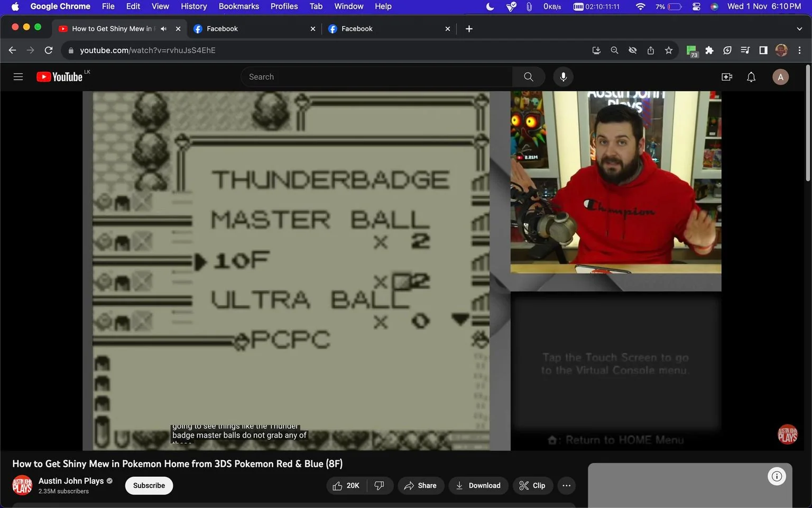This screenshot has height=508, width=812.
Task: Open the Extensions puzzle piece menu
Action: pos(709,50)
